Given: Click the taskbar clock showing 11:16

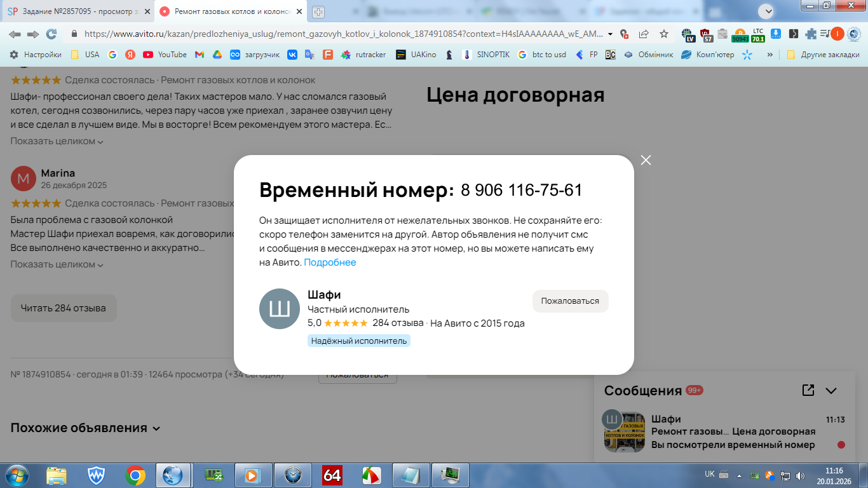Looking at the screenshot, I should coord(834,475).
